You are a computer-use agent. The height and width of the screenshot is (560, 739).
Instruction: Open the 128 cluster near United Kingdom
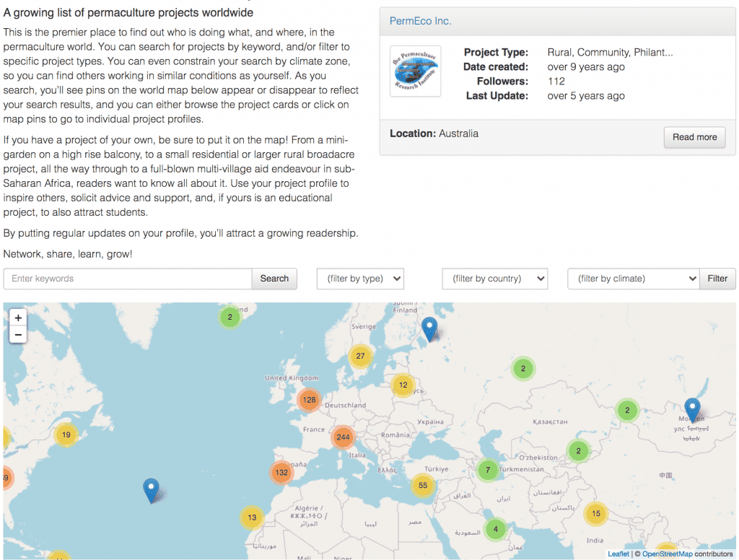point(309,400)
